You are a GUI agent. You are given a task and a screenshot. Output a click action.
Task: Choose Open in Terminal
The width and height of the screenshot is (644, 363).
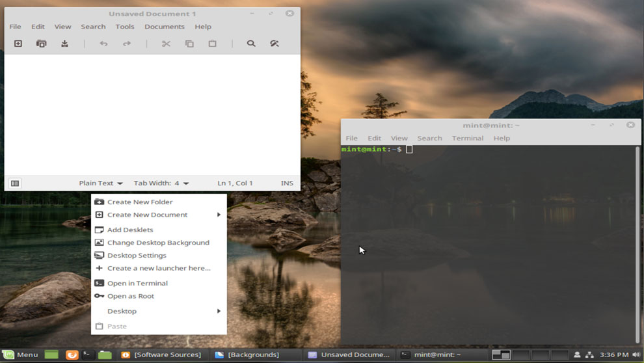(159, 284)
